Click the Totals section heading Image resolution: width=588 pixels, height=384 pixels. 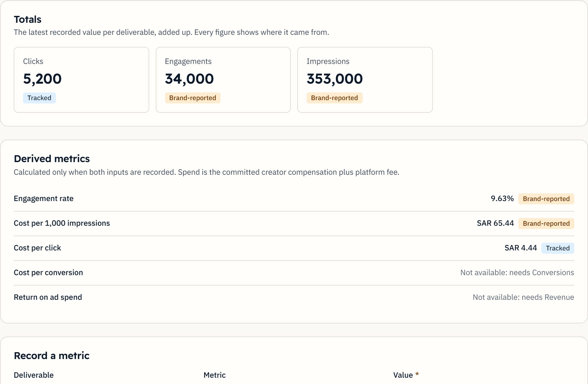coord(27,19)
